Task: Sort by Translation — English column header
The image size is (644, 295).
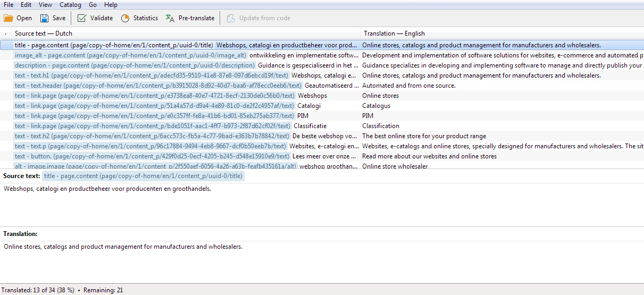Action: coord(394,33)
